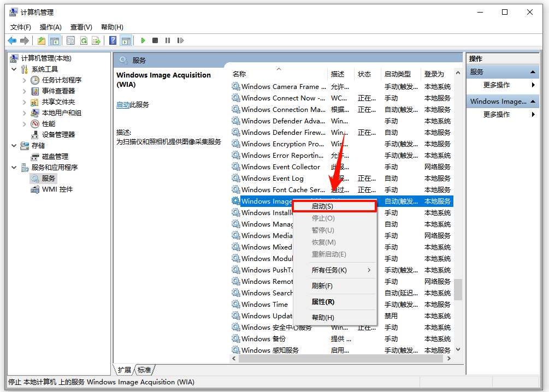Screen dimensions: 549x392
Task: Open 操作(A) menu
Action: pos(50,27)
